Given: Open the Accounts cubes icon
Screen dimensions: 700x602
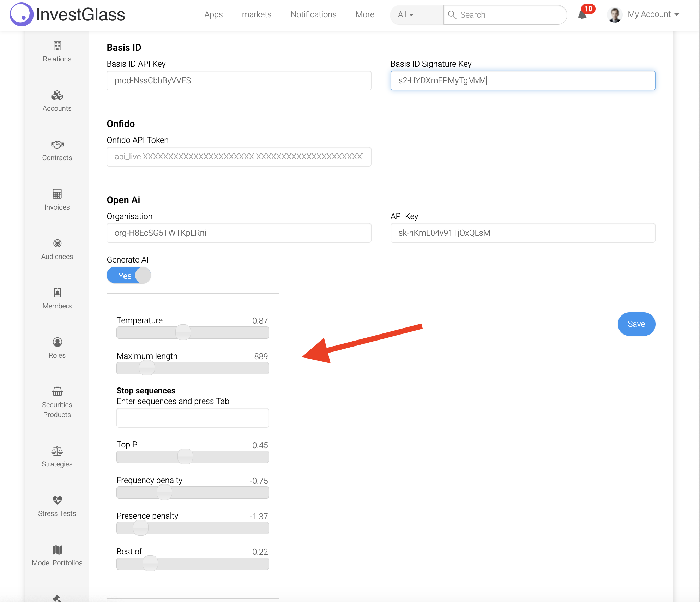Looking at the screenshot, I should (57, 95).
